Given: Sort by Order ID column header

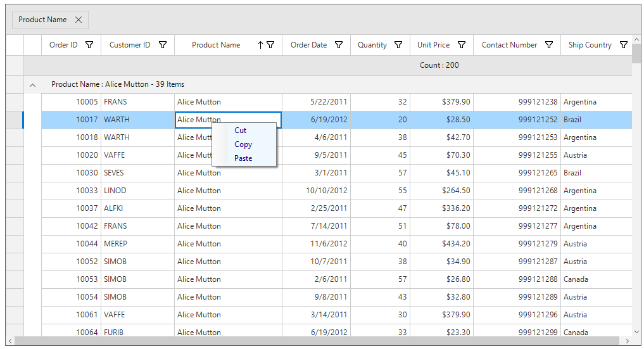Looking at the screenshot, I should [x=63, y=45].
